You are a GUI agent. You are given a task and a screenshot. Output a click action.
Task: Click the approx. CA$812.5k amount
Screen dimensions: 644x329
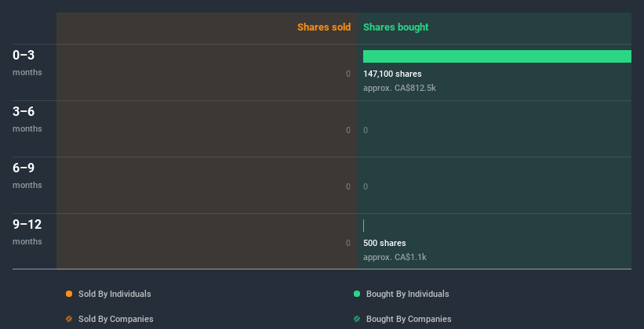coord(399,88)
